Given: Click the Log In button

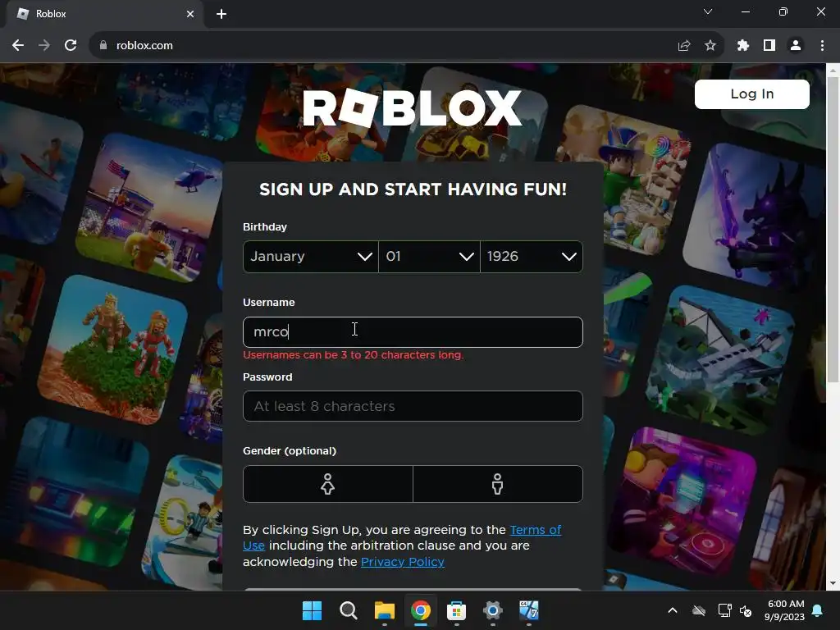Looking at the screenshot, I should pos(751,94).
